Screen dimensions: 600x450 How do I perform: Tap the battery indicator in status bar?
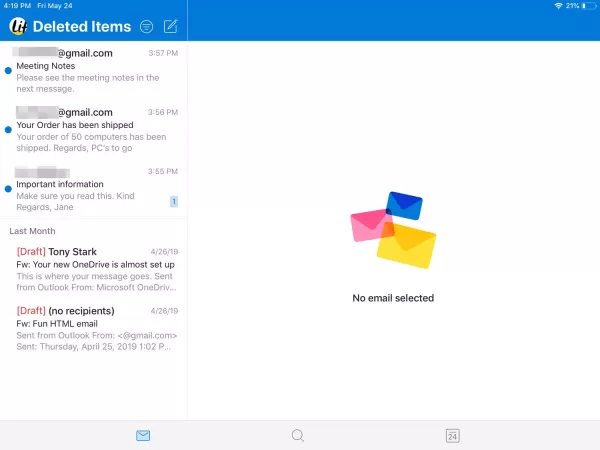coord(586,6)
